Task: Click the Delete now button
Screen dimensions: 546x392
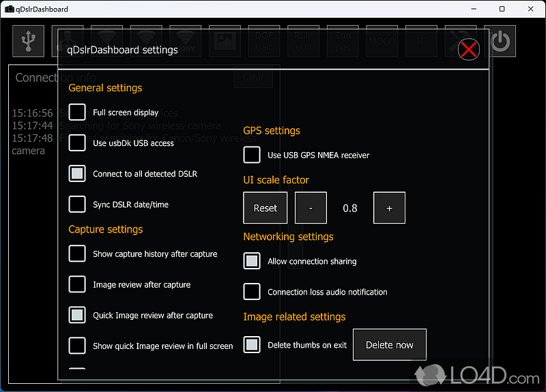Action: point(390,345)
